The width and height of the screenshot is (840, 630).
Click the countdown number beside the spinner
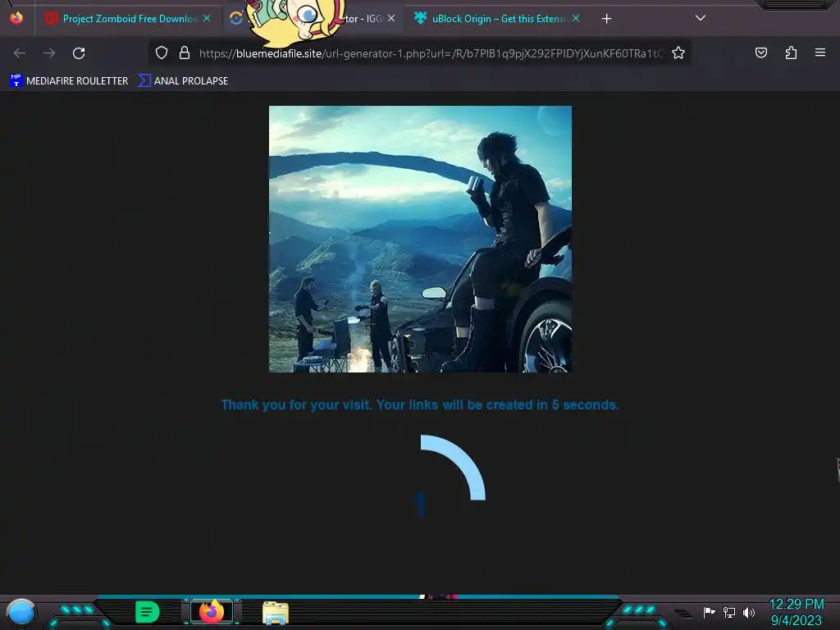pos(420,504)
